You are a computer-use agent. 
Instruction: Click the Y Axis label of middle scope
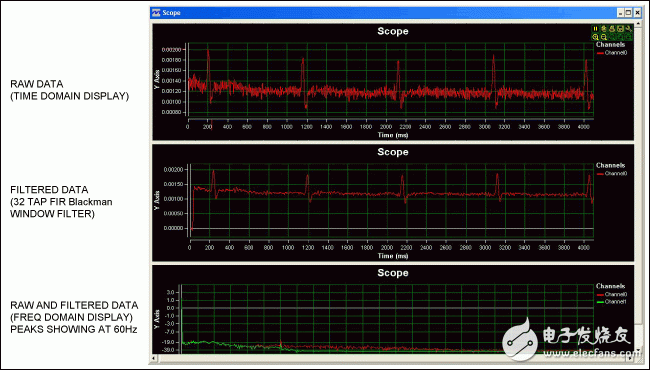[157, 200]
